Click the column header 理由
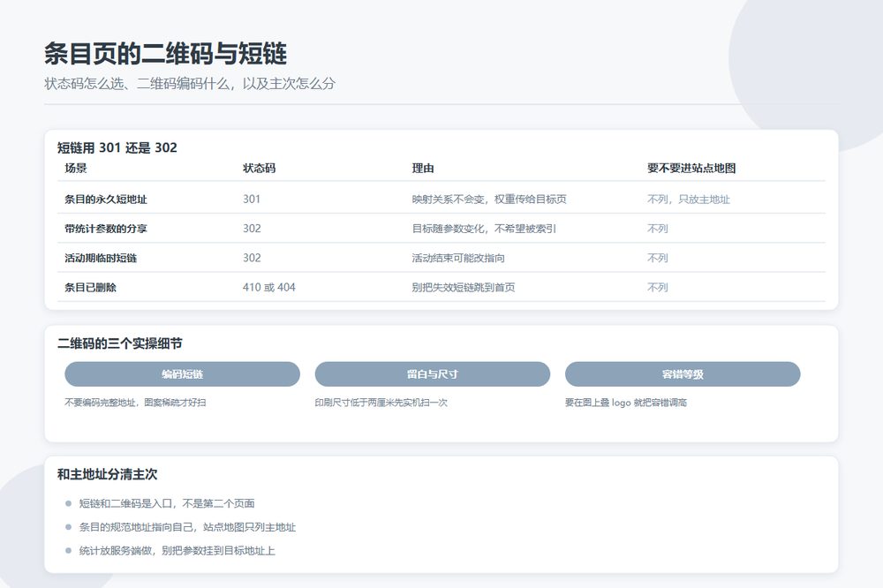The height and width of the screenshot is (588, 883). 423,168
